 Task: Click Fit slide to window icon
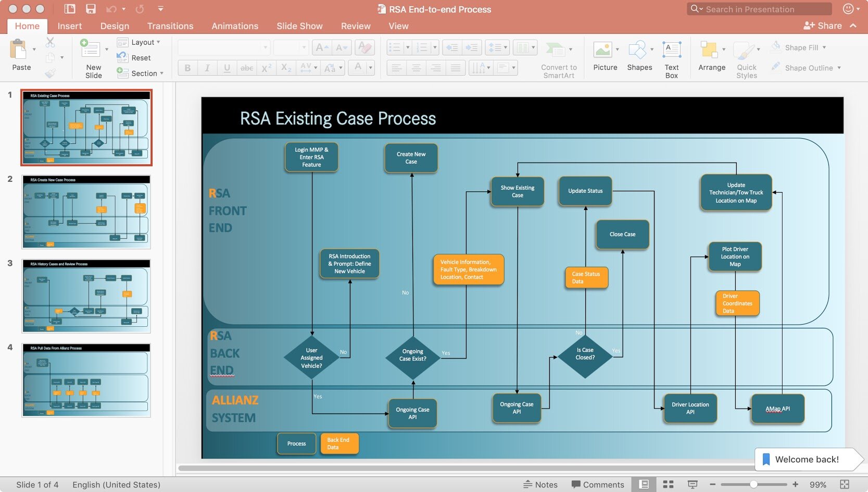point(845,485)
